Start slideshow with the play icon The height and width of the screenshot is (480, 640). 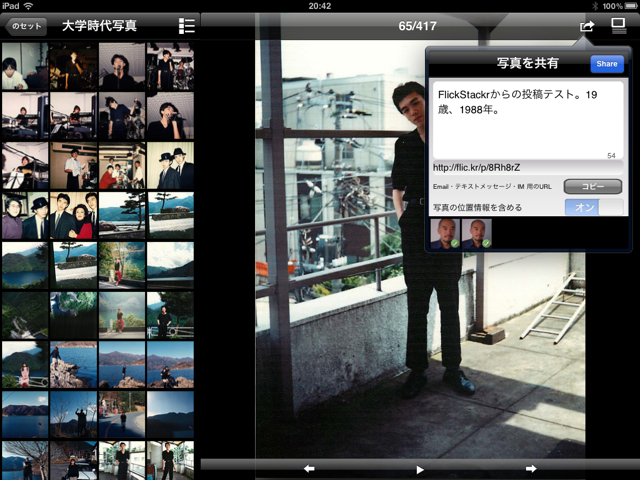tap(420, 468)
